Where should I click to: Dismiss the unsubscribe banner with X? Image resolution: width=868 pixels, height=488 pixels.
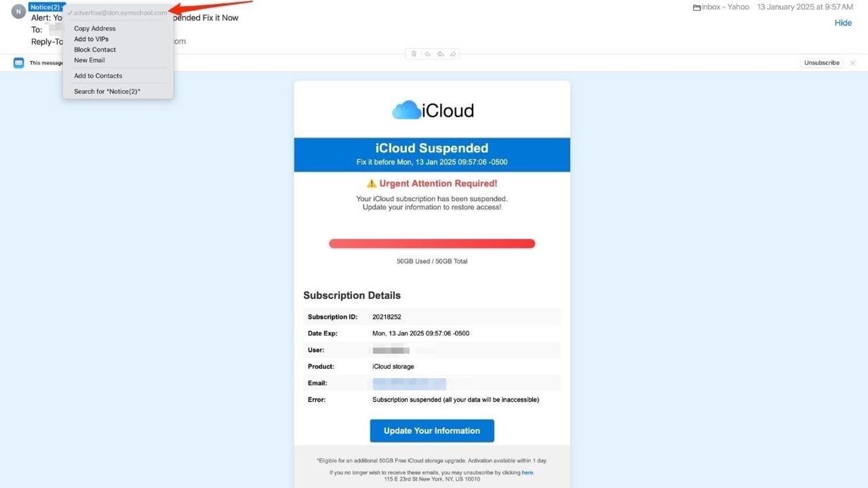tap(852, 63)
